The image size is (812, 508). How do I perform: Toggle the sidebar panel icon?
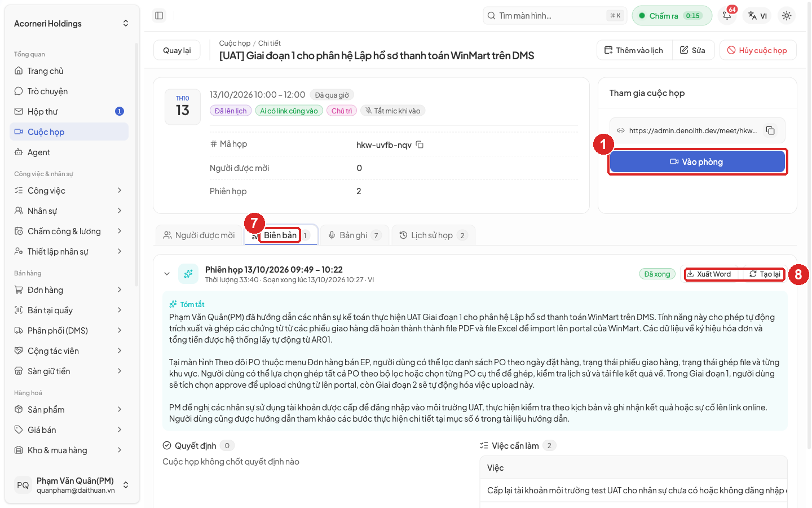pyautogui.click(x=159, y=16)
